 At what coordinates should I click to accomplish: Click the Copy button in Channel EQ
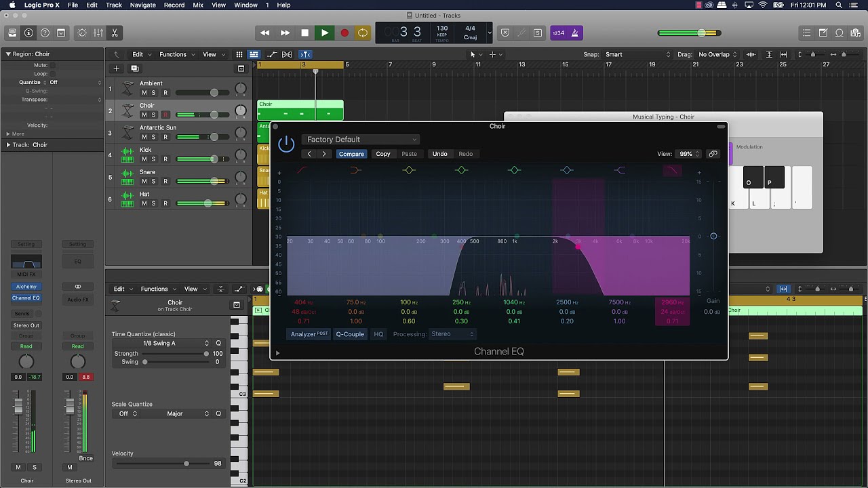click(x=383, y=154)
